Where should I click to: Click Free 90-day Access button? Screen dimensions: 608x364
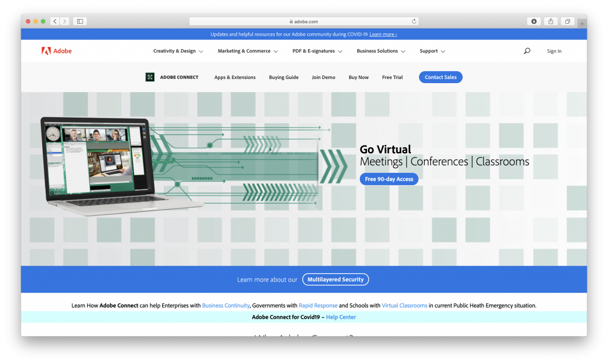389,179
